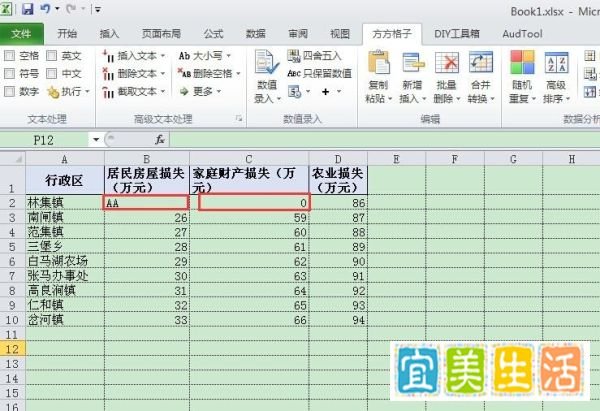600x411 pixels.
Task: Click the 截取文本 icon
Action: tap(108, 92)
